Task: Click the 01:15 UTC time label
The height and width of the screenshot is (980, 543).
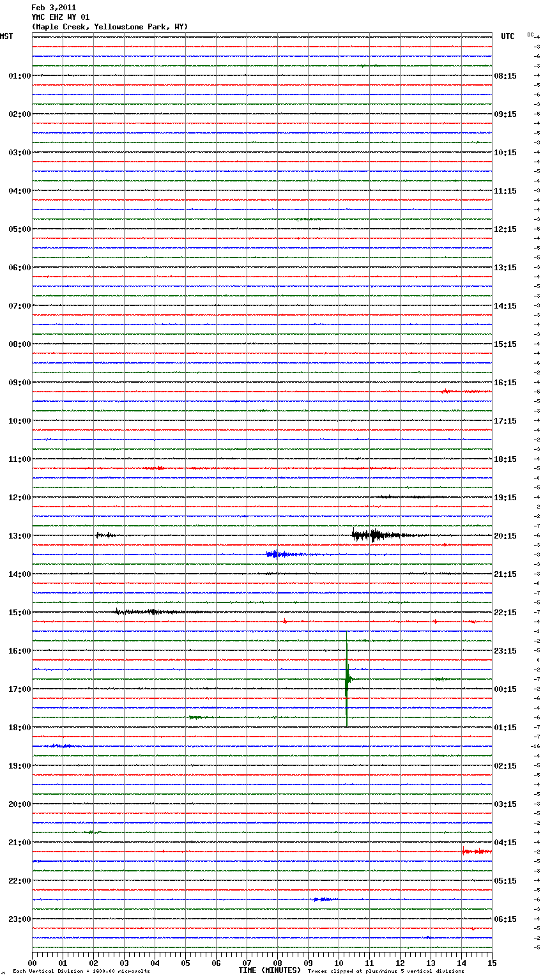Action: (505, 728)
